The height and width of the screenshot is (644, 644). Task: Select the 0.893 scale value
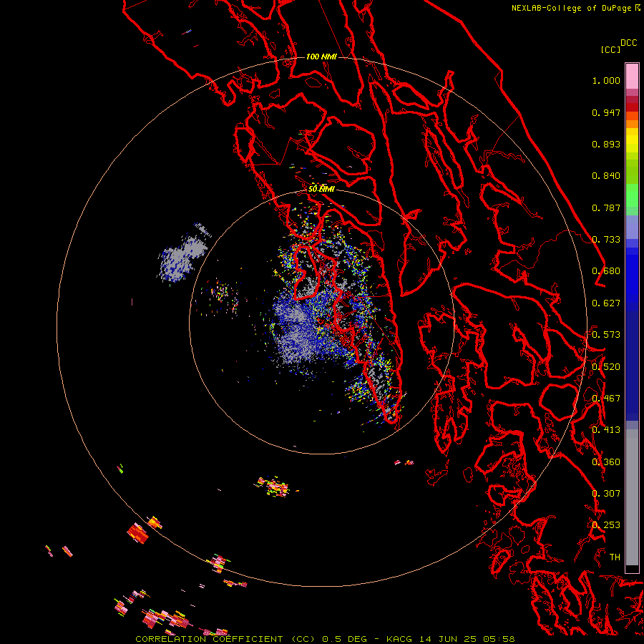pos(606,144)
